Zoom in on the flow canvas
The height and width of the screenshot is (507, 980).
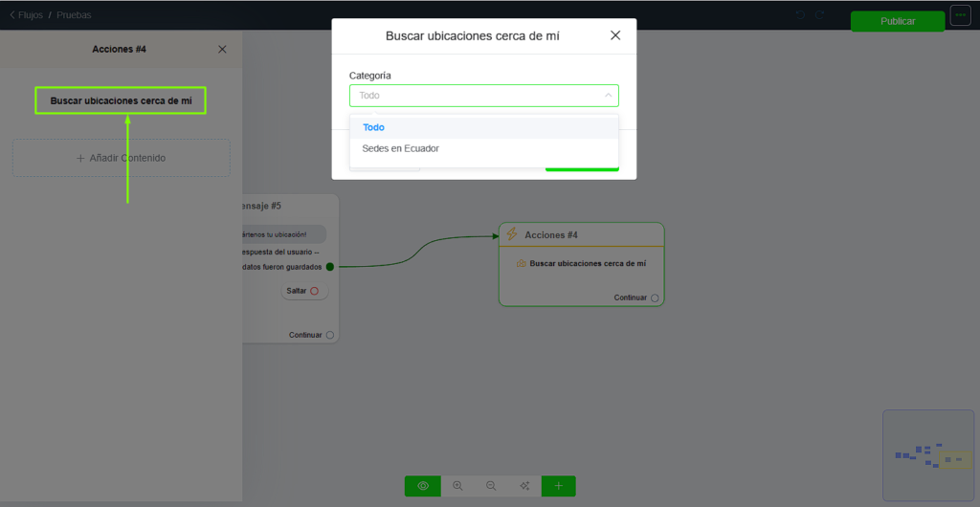[x=457, y=486]
